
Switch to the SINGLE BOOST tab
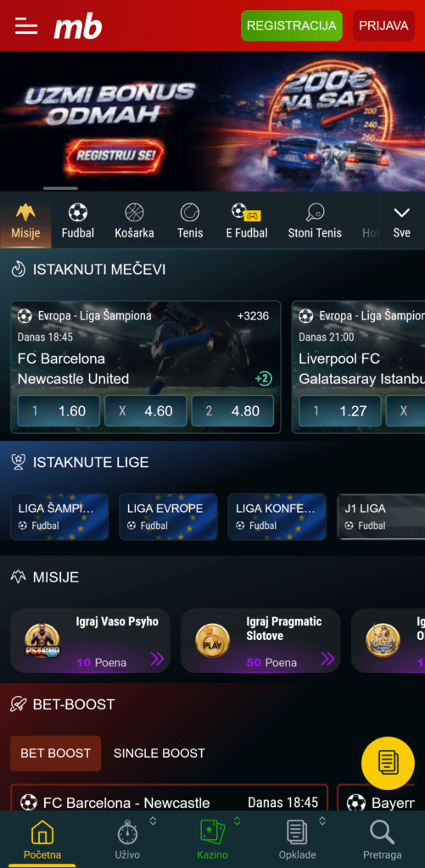pyautogui.click(x=159, y=753)
